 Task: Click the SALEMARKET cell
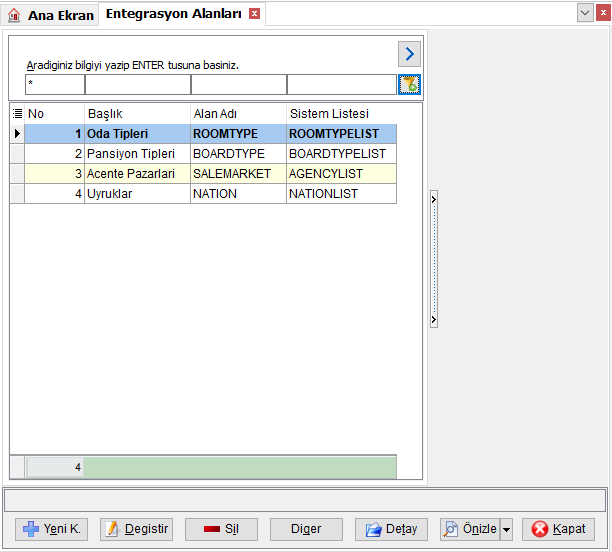238,174
